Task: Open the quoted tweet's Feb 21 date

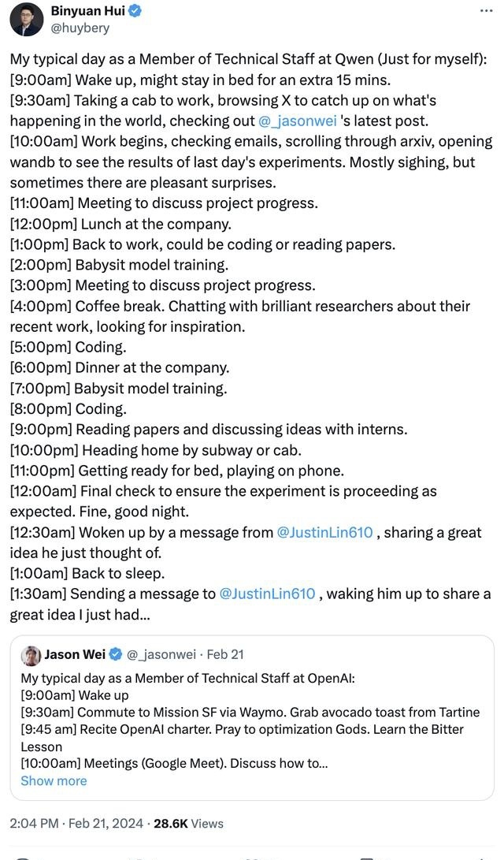Action: click(225, 654)
